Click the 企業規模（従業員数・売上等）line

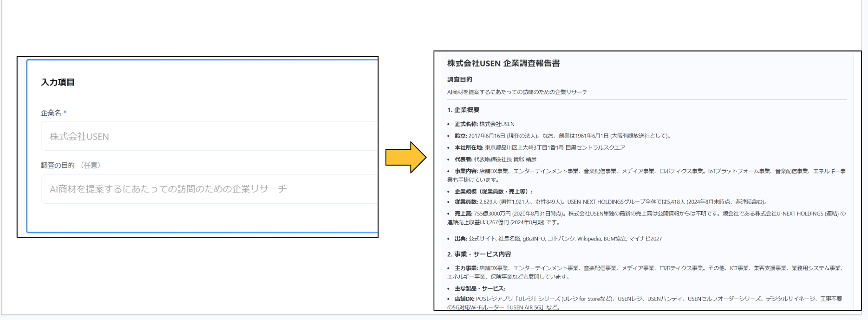click(x=494, y=191)
